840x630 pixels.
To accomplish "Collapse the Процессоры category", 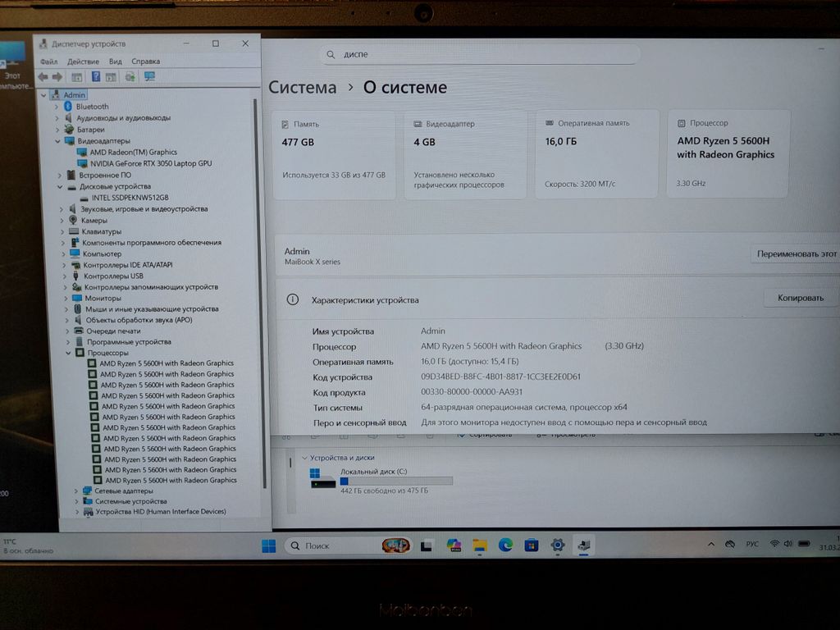I will [x=68, y=353].
